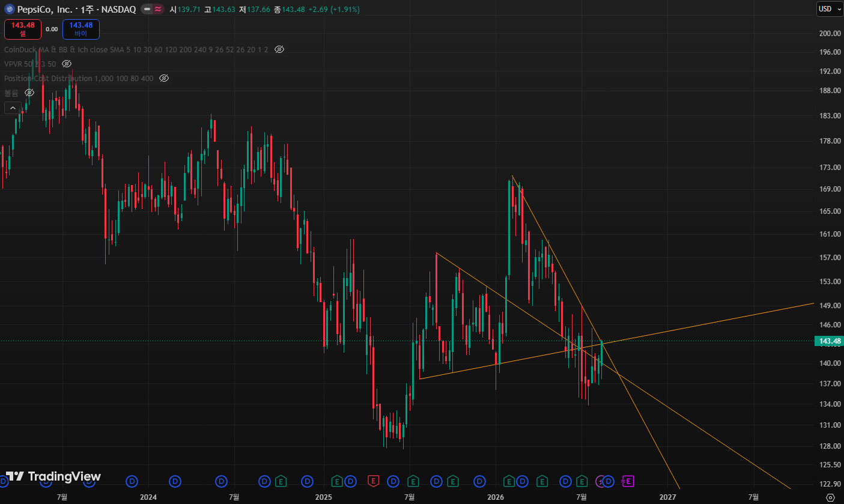Open the USD currency dropdown
The image size is (844, 504).
[x=829, y=9]
